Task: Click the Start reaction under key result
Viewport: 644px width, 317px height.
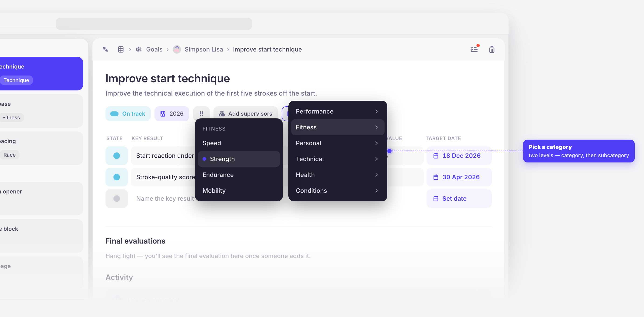Action: (165, 156)
